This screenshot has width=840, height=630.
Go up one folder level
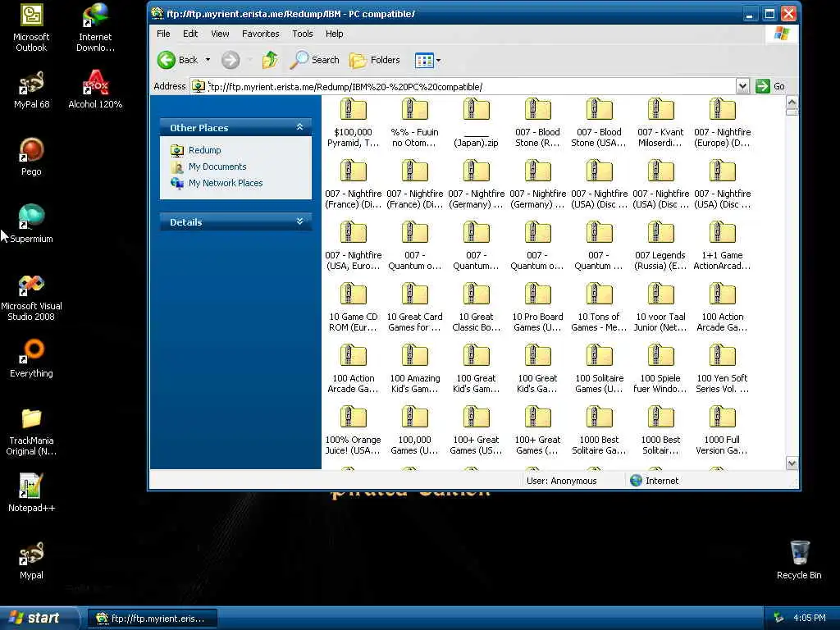[270, 60]
